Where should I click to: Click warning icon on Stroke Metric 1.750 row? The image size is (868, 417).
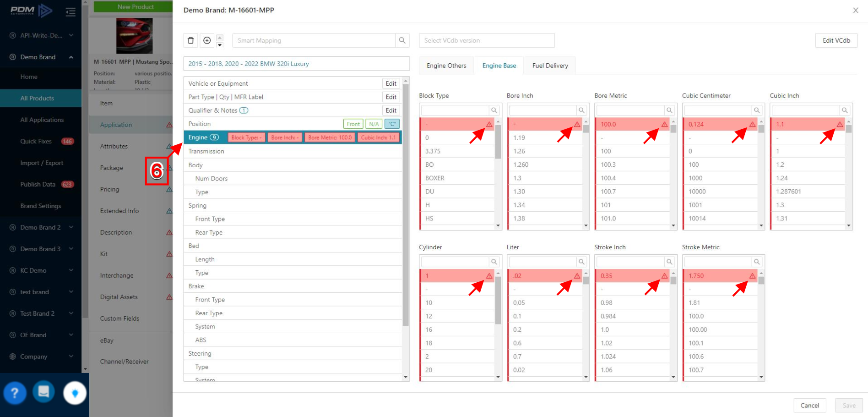tap(752, 275)
